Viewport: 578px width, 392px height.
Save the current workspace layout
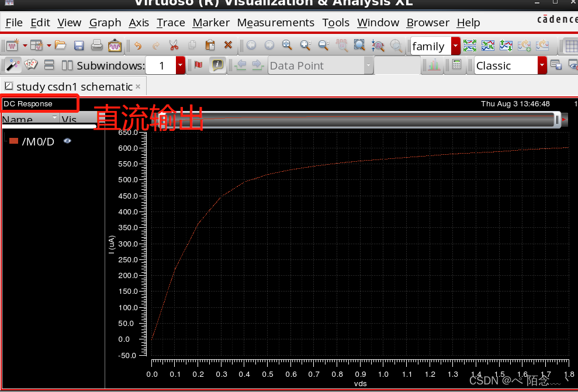(556, 65)
